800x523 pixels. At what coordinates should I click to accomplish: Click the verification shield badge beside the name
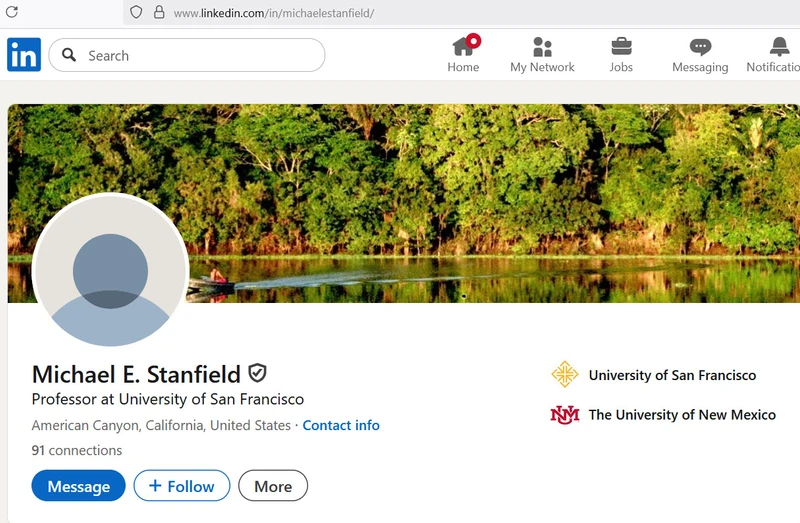257,373
